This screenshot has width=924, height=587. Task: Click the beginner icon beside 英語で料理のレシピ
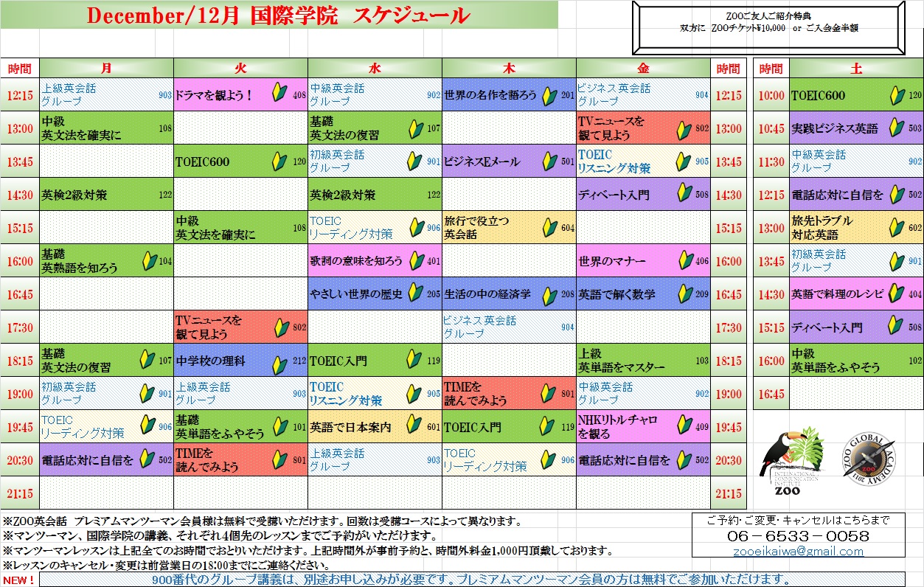tap(896, 293)
